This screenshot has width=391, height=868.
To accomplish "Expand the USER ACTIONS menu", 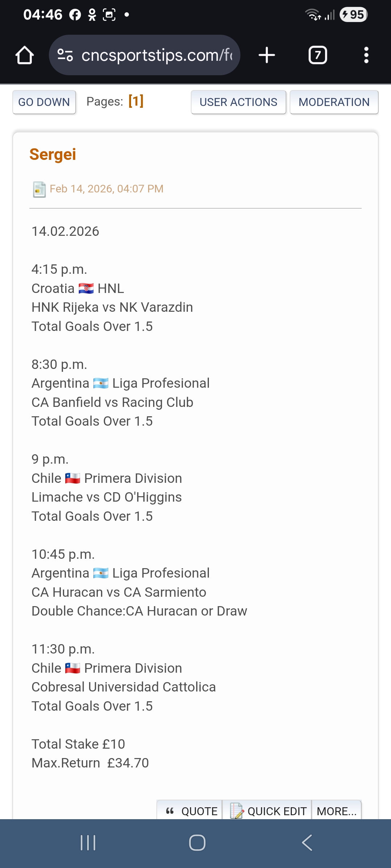I will click(238, 102).
